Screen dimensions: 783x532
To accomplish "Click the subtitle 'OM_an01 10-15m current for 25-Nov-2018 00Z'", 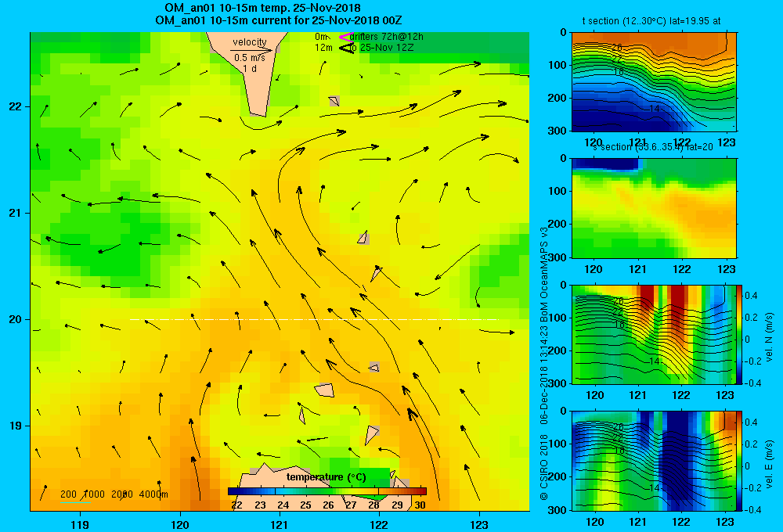I will tap(279, 20).
